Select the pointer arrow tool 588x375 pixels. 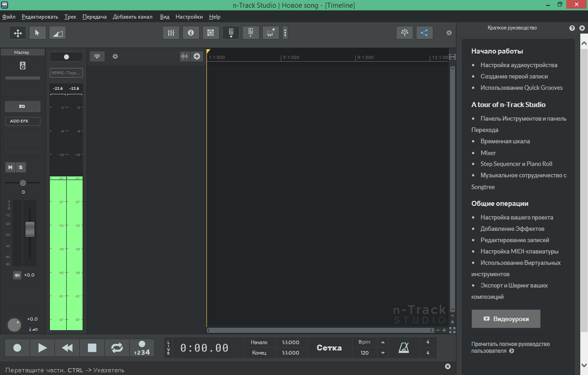tap(38, 33)
